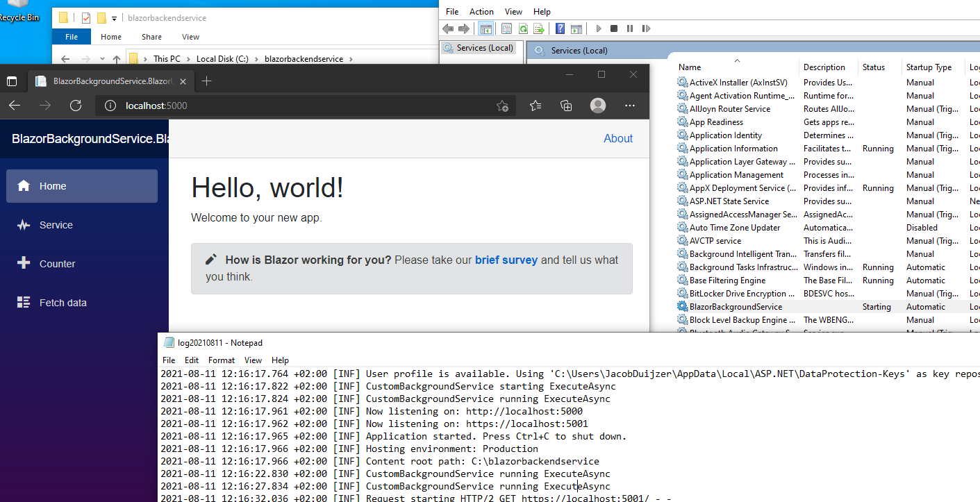
Task: Sort services by Description column header
Action: (x=829, y=67)
